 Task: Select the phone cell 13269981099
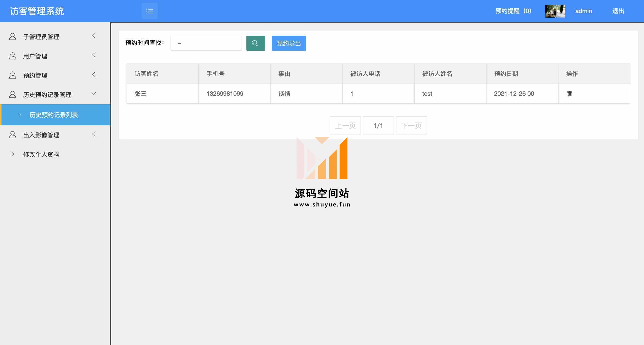(234, 93)
